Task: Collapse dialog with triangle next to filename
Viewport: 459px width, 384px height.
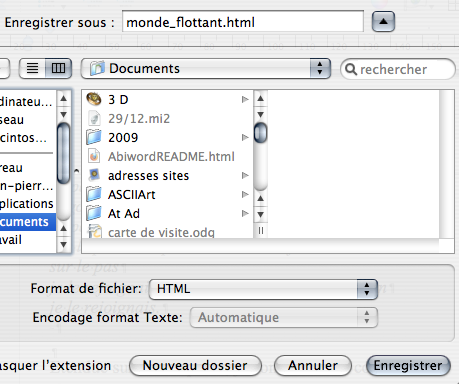Action: click(383, 22)
